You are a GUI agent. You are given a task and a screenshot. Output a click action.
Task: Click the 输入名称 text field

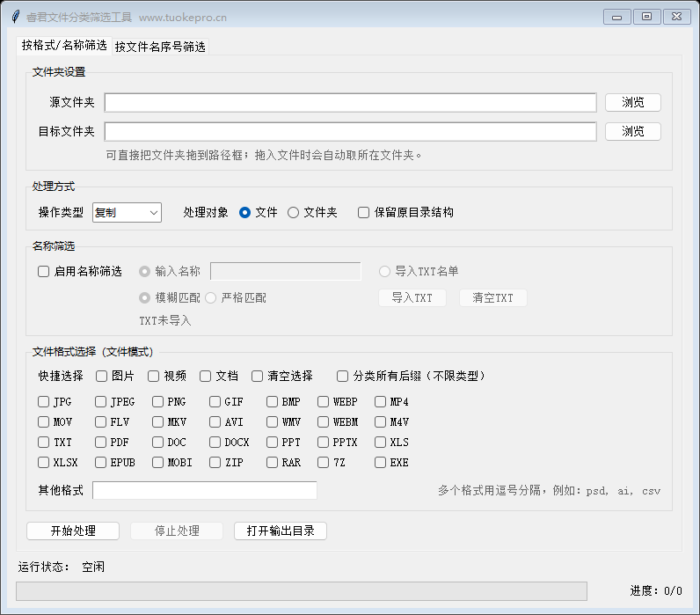285,272
